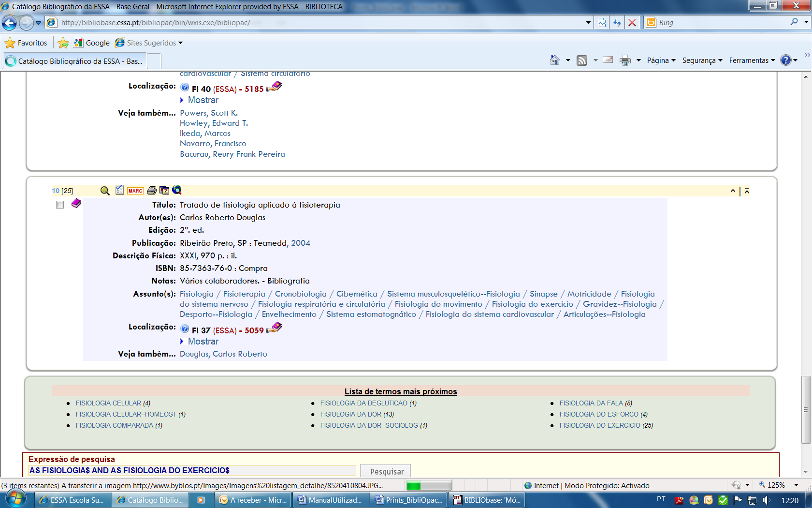Open term FISIOLOGIA COMPARADA (1)
Image resolution: width=812 pixels, height=508 pixels.
(119, 425)
